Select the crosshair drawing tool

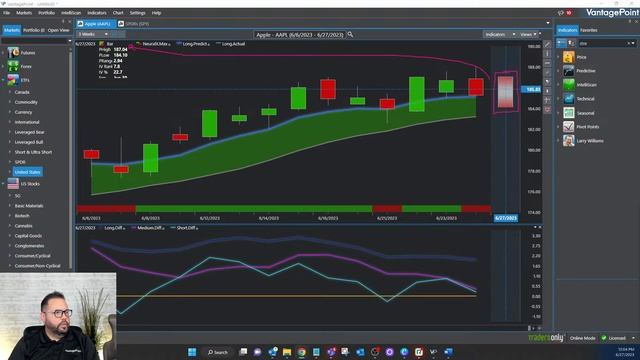coord(547,100)
